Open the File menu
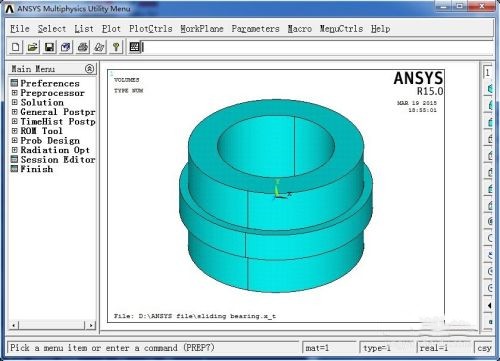The height and width of the screenshot is (361, 500). tap(20, 29)
